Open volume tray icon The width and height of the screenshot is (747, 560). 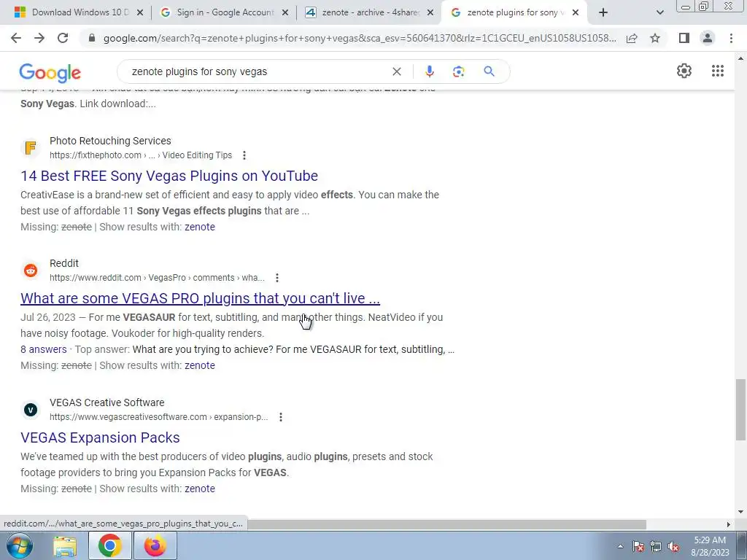coord(673,546)
